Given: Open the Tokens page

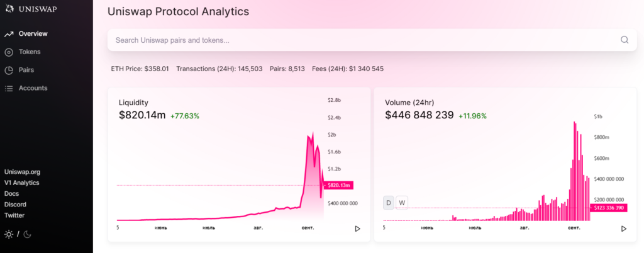Looking at the screenshot, I should pos(30,52).
